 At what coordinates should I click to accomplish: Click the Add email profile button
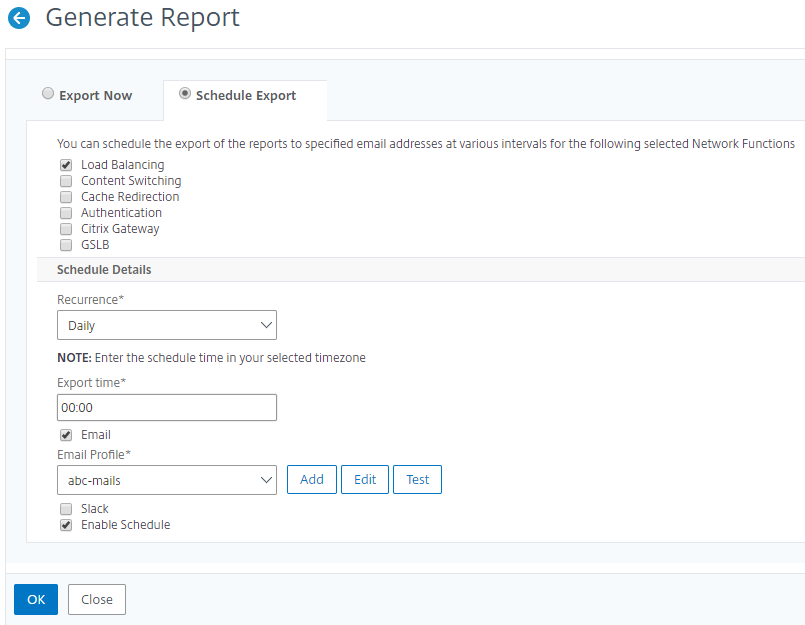(312, 480)
